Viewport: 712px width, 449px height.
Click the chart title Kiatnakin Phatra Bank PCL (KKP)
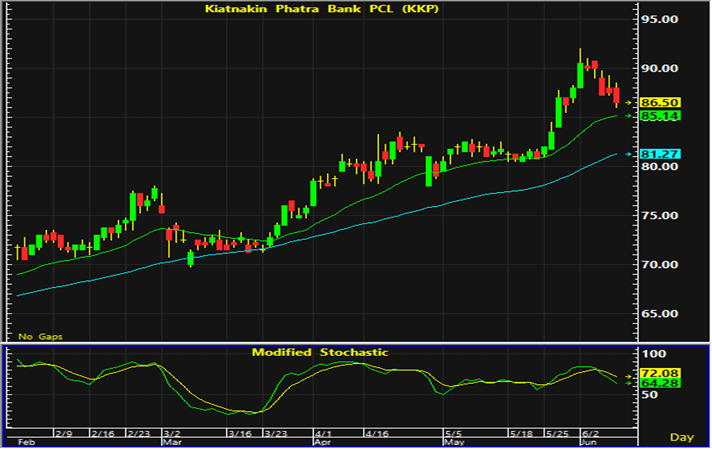point(322,9)
